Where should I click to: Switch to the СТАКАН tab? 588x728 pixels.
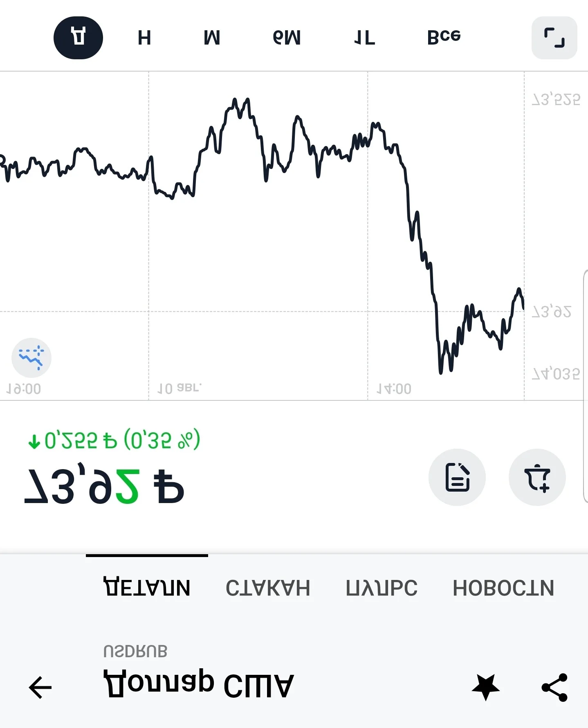click(268, 588)
